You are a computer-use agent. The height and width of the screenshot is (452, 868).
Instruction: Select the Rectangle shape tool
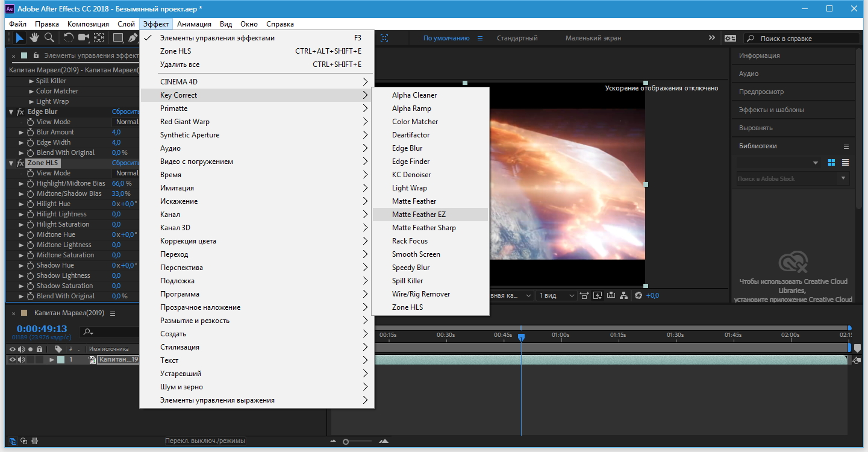118,38
